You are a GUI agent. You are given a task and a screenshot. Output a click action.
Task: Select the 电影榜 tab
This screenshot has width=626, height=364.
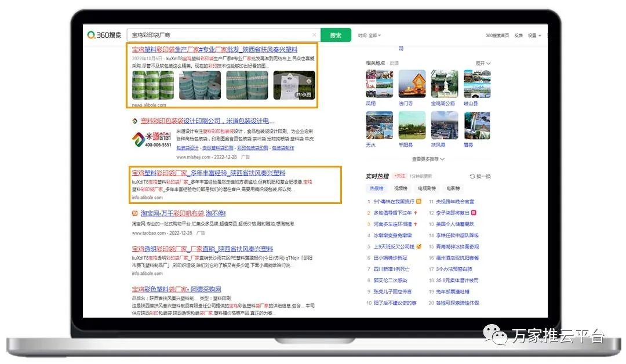click(x=453, y=188)
